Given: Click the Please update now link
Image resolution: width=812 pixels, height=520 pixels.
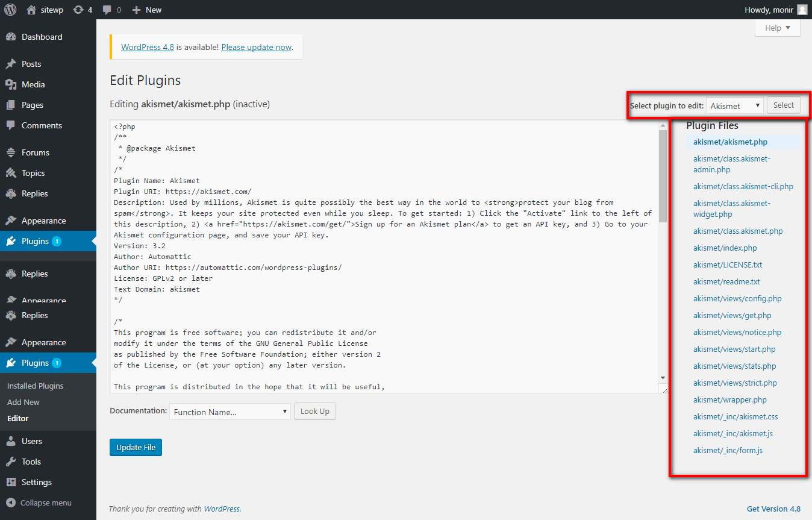Looking at the screenshot, I should coord(256,47).
